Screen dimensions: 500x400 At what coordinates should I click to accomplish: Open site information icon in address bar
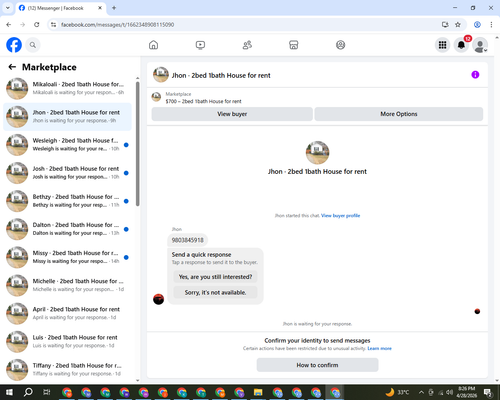point(53,25)
